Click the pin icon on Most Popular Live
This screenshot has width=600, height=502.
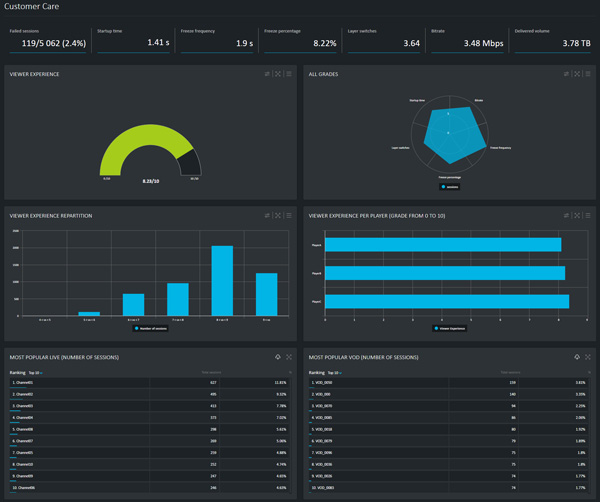tap(278, 357)
